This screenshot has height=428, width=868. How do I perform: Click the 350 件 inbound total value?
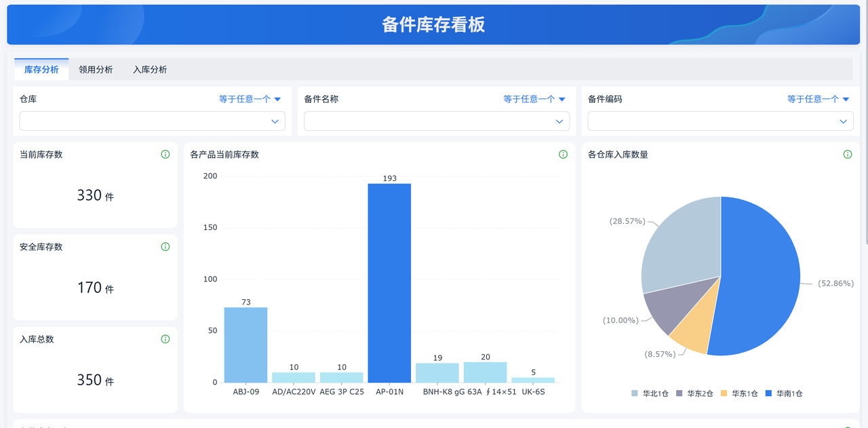click(95, 381)
